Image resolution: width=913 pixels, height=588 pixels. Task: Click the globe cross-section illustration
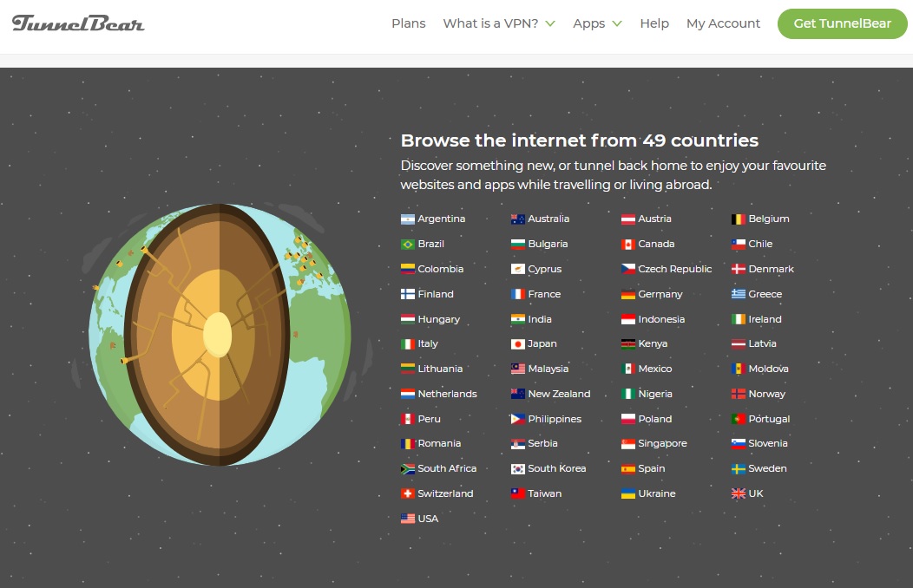(220, 335)
